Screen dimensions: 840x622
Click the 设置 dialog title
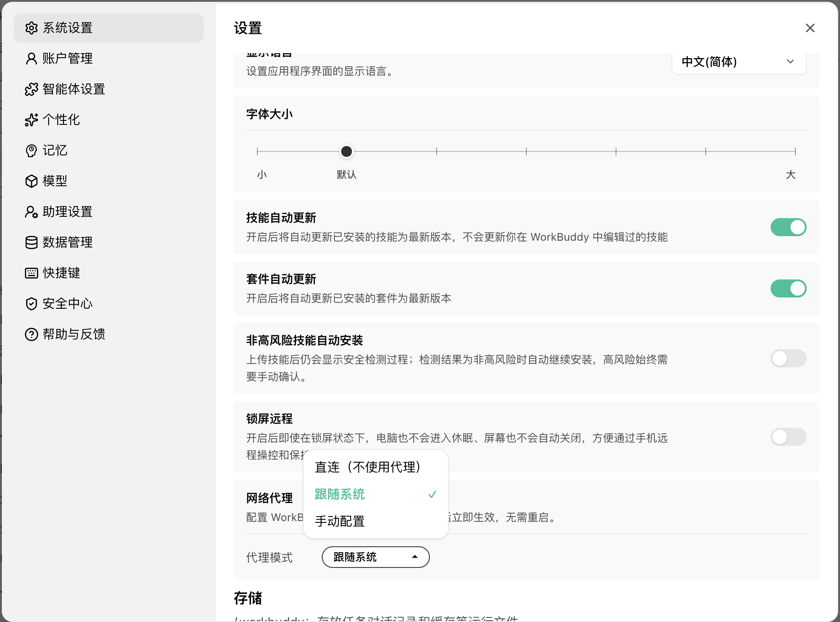pos(248,28)
